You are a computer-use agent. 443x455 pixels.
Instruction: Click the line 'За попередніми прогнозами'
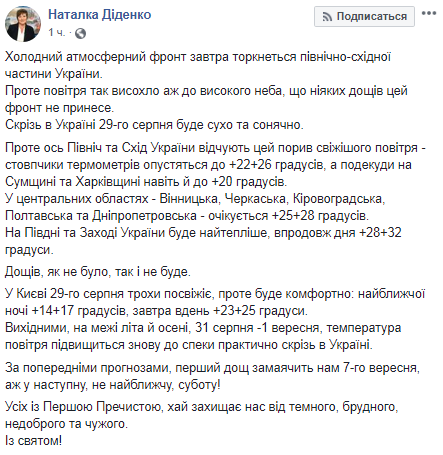point(212,376)
